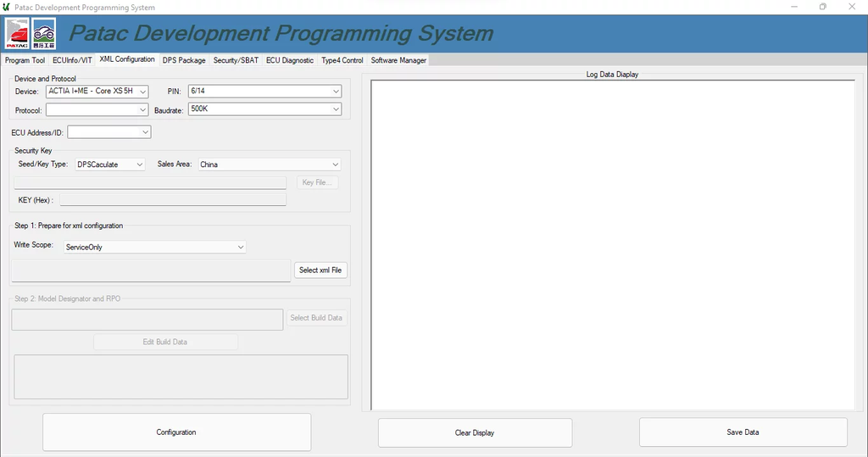The height and width of the screenshot is (457, 868).
Task: Click the Select xml File button
Action: pyautogui.click(x=320, y=270)
